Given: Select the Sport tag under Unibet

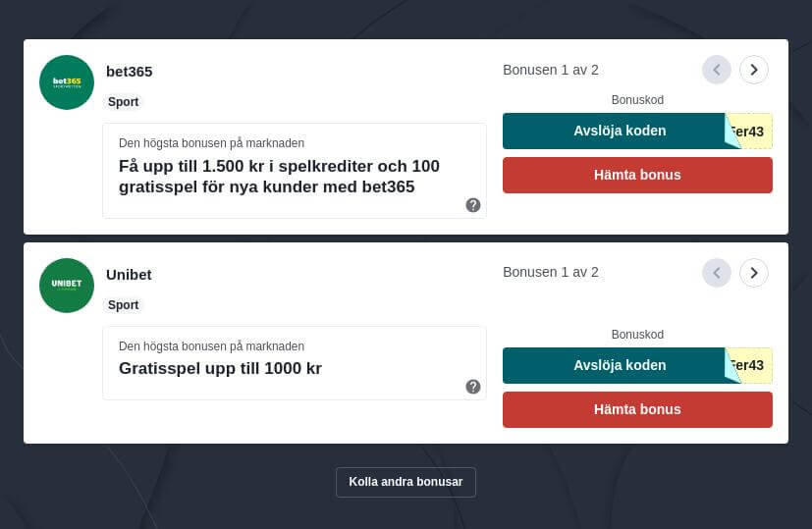Looking at the screenshot, I should tap(124, 305).
